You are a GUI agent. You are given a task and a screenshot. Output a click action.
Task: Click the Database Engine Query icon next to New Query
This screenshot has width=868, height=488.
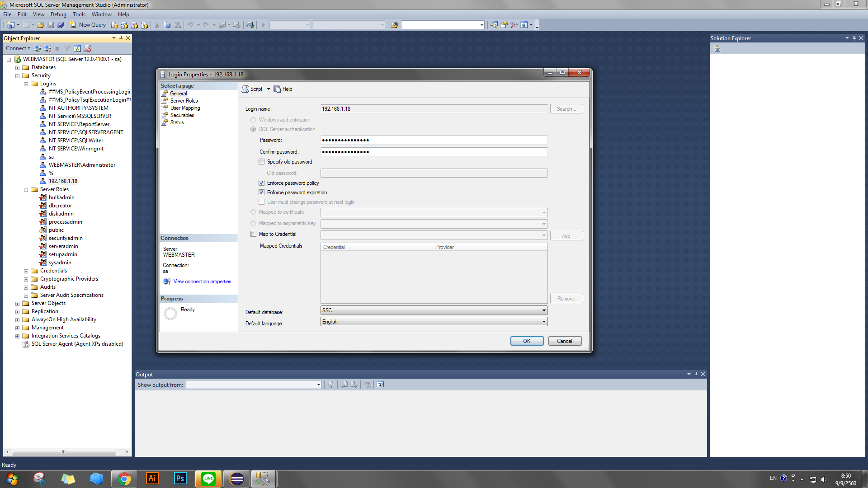(114, 25)
